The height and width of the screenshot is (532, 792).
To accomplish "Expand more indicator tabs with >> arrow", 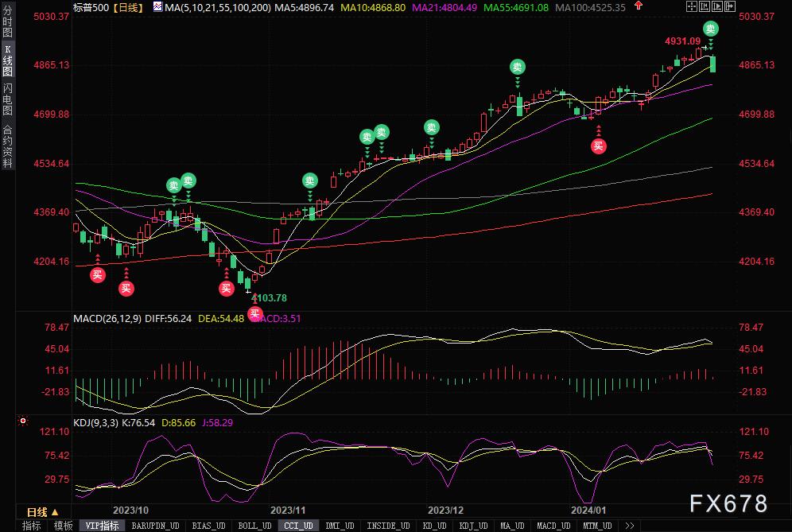I will coord(630,526).
